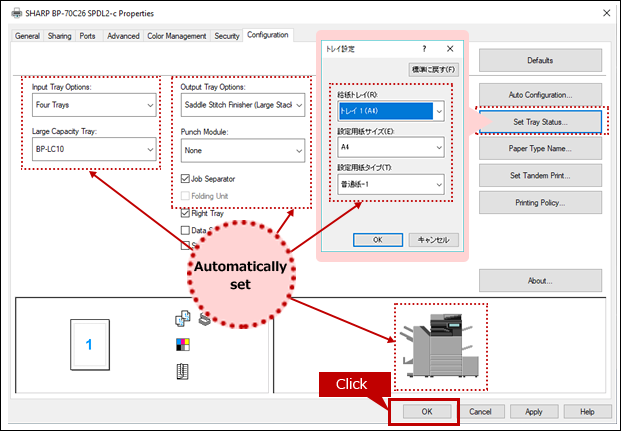
Task: Click OK in the Properties dialog
Action: [x=425, y=411]
